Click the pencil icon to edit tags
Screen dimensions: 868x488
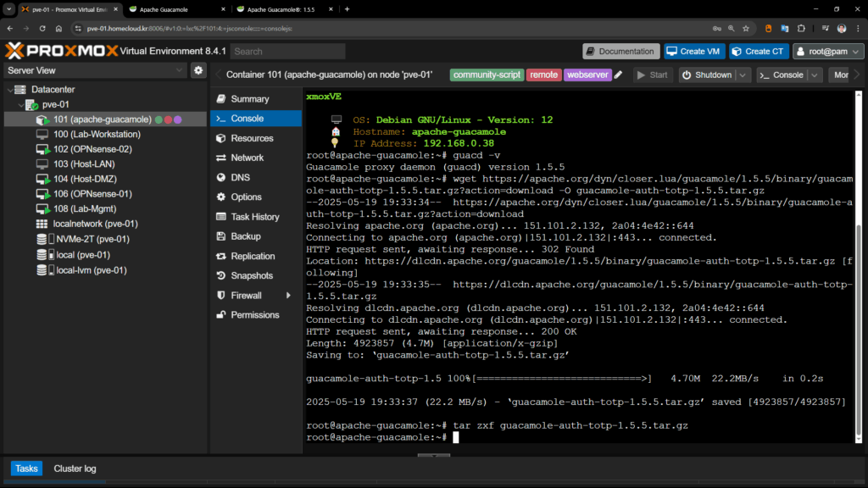tap(619, 75)
